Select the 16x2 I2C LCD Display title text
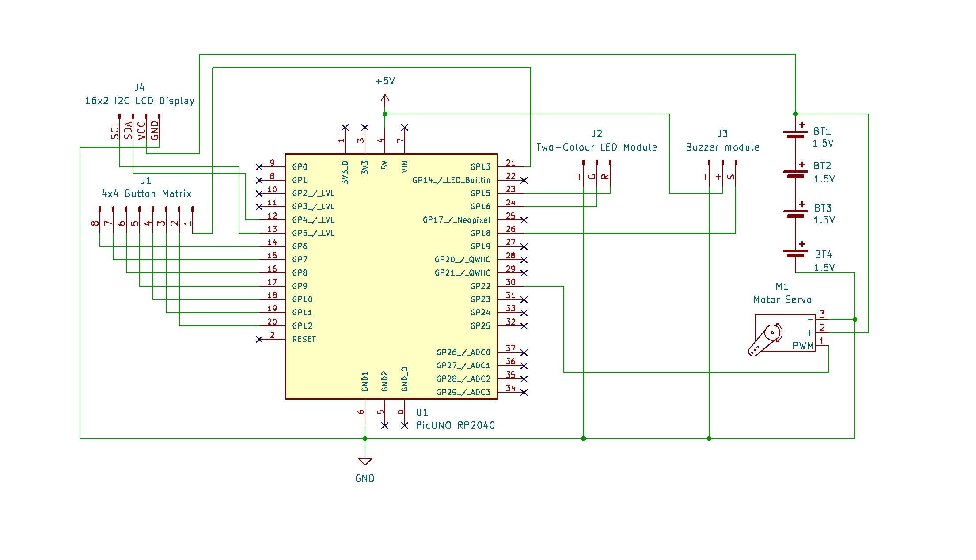 tap(140, 101)
